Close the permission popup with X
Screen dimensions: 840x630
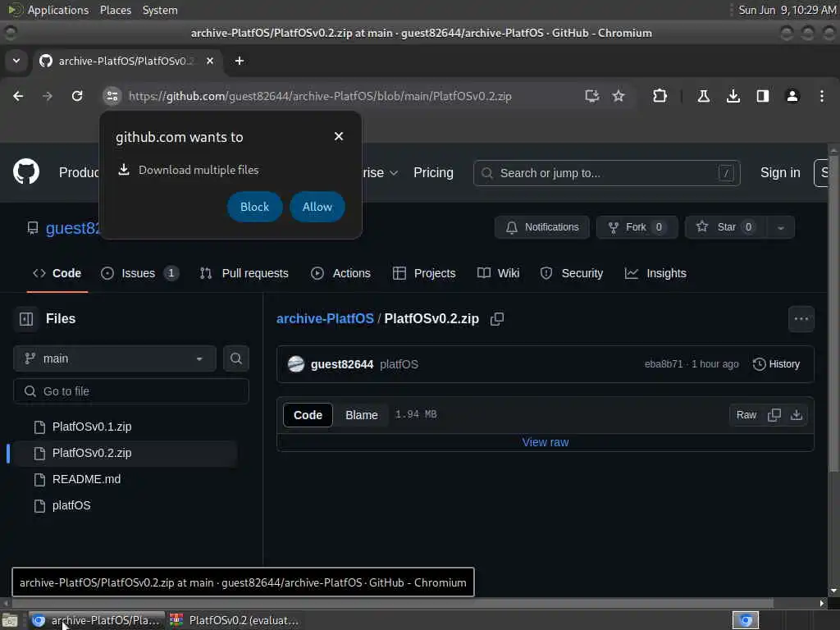tap(339, 137)
